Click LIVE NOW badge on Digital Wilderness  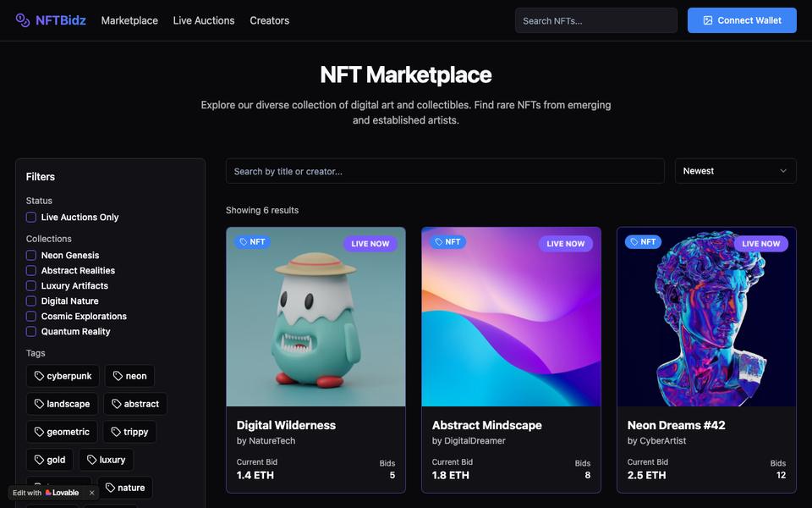370,244
